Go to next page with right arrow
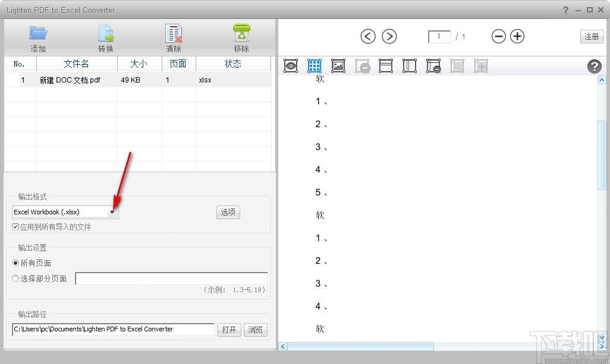Viewport: 610px width, 364px height. (x=389, y=36)
